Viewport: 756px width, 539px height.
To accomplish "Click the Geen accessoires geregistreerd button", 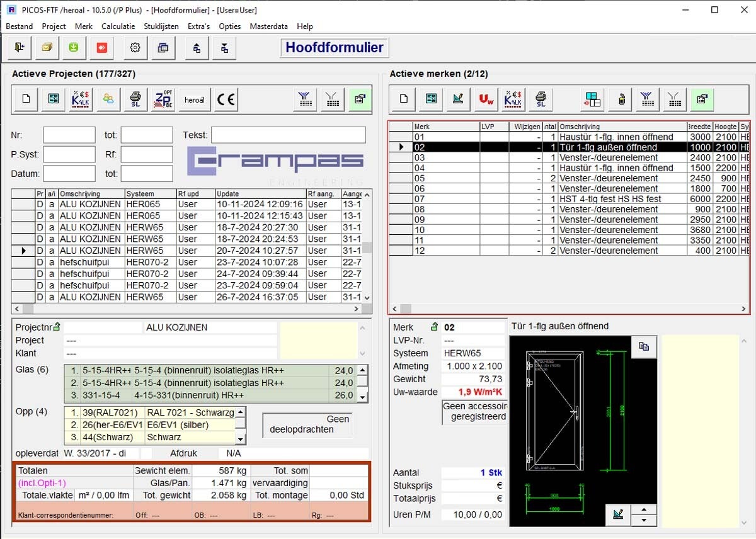I will point(474,412).
